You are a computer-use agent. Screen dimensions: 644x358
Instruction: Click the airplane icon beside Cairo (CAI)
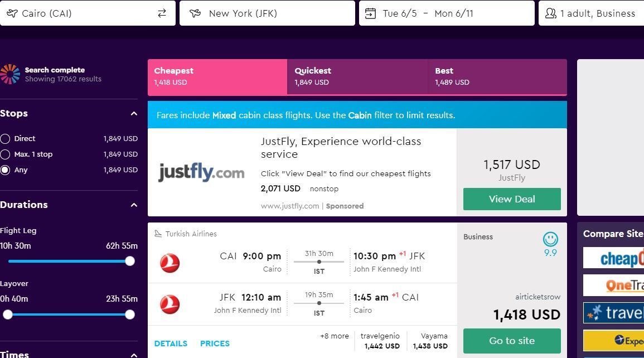click(11, 13)
